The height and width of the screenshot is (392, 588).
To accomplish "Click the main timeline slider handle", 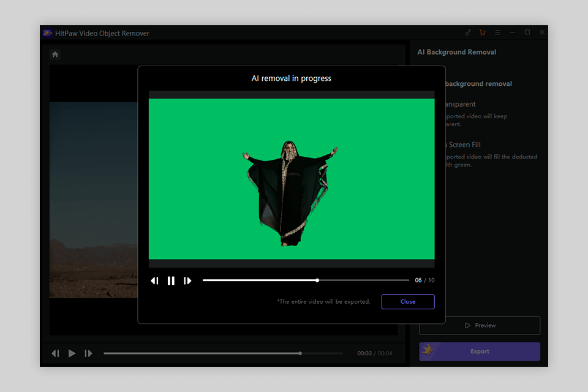I will pos(300,353).
